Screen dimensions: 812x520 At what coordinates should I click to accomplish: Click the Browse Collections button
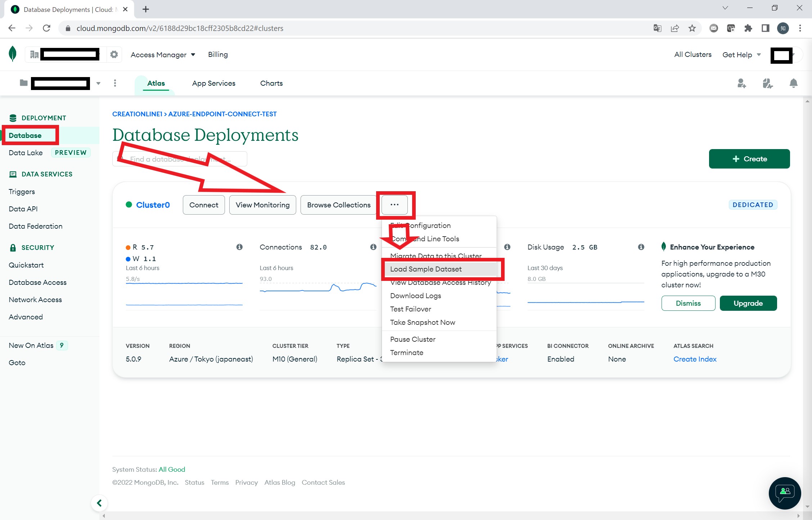pos(339,205)
